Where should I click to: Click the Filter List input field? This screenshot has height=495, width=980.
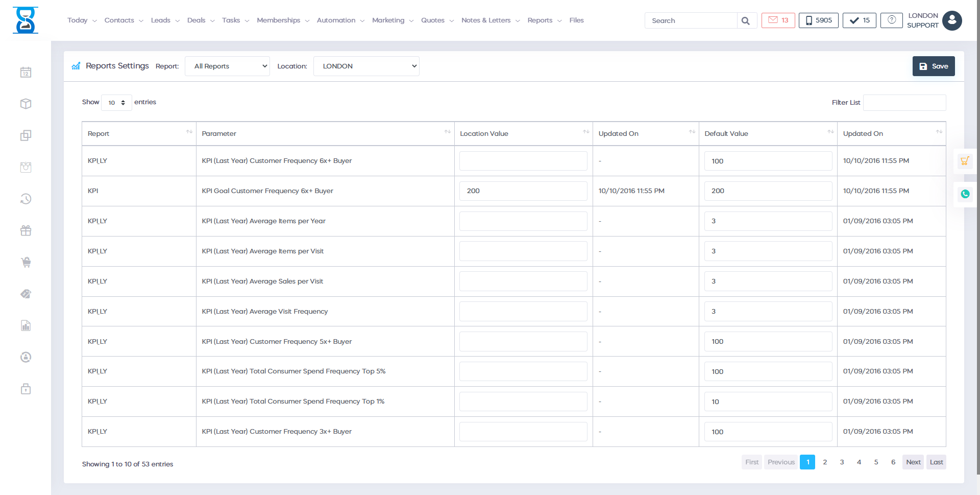pyautogui.click(x=904, y=103)
